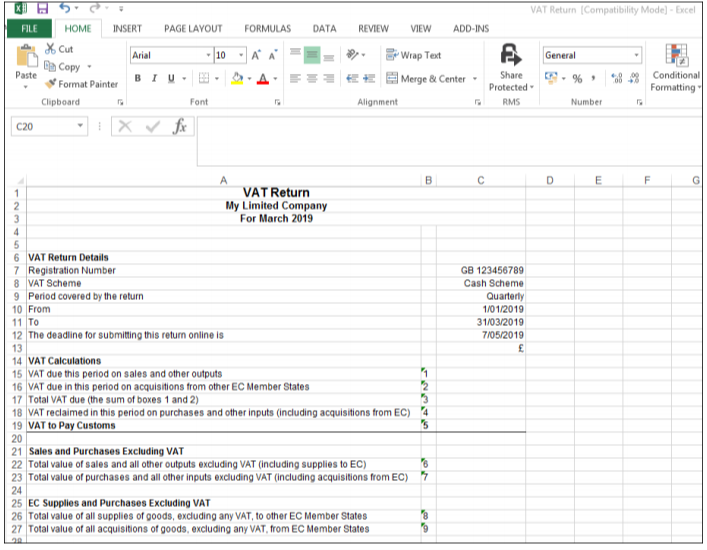Apply red font color A

pyautogui.click(x=263, y=78)
